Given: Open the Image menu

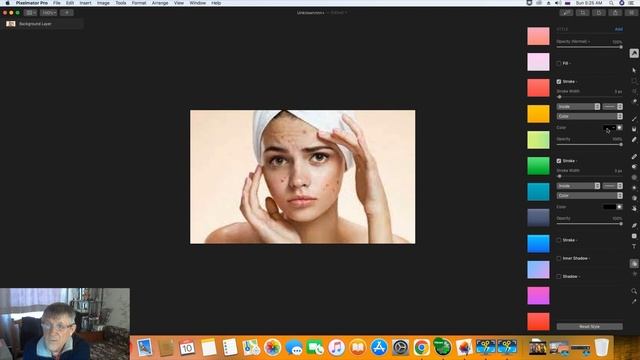Looking at the screenshot, I should coord(103,3).
